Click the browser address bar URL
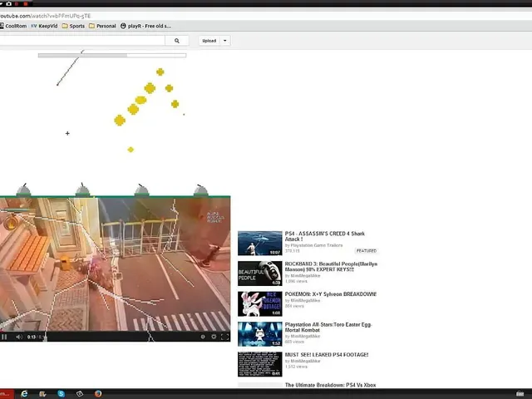532x399 pixels. coord(46,16)
